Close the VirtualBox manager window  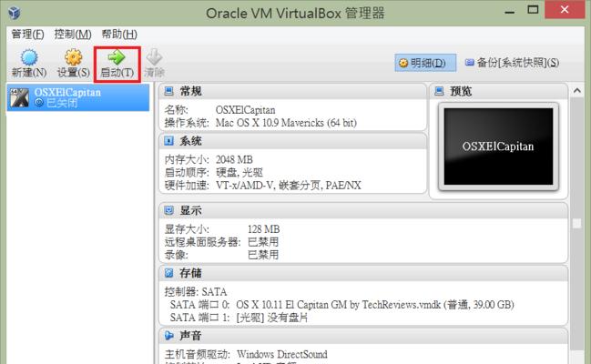pos(565,10)
